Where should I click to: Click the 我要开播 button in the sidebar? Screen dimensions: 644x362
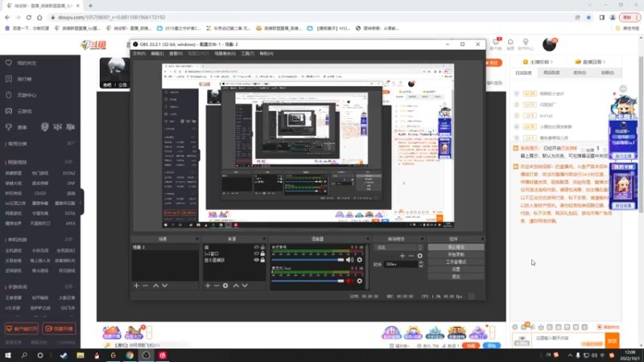click(x=59, y=329)
